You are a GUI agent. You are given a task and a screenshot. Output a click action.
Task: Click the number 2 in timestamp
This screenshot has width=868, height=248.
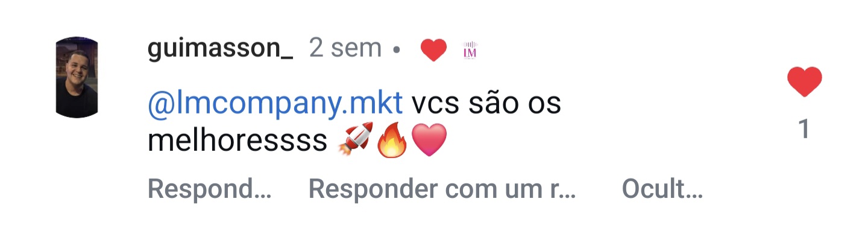[316, 49]
